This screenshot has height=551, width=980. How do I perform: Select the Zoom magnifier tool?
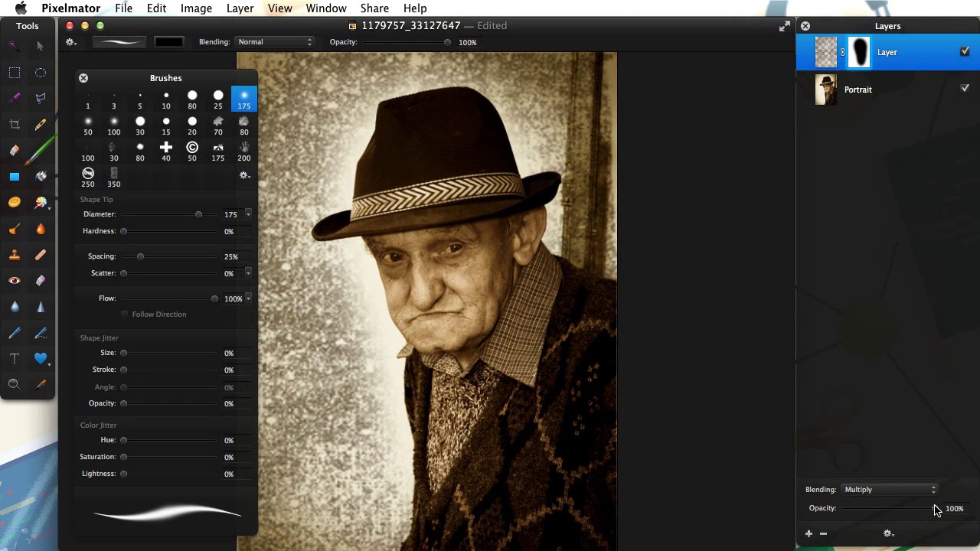15,384
